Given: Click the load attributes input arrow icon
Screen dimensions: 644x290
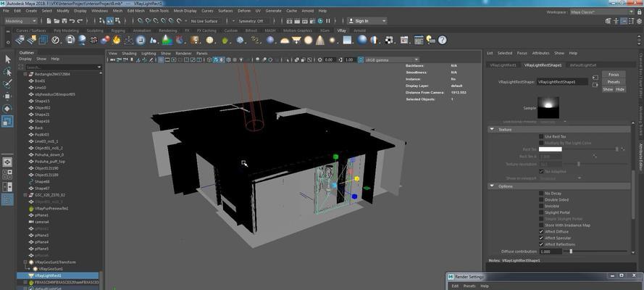Looking at the screenshot, I should pyautogui.click(x=595, y=78).
